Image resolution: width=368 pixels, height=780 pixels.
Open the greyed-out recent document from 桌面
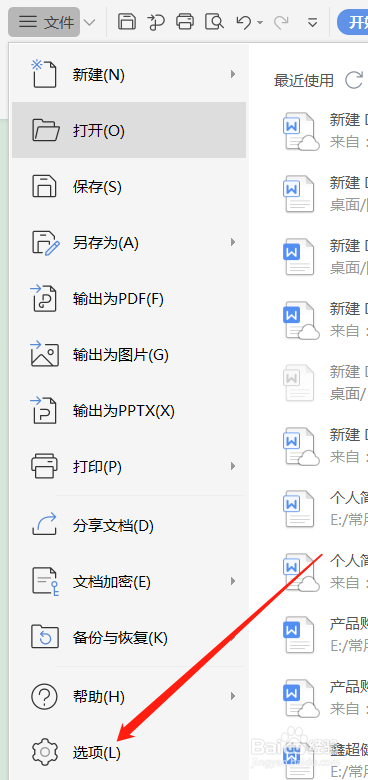[325, 383]
